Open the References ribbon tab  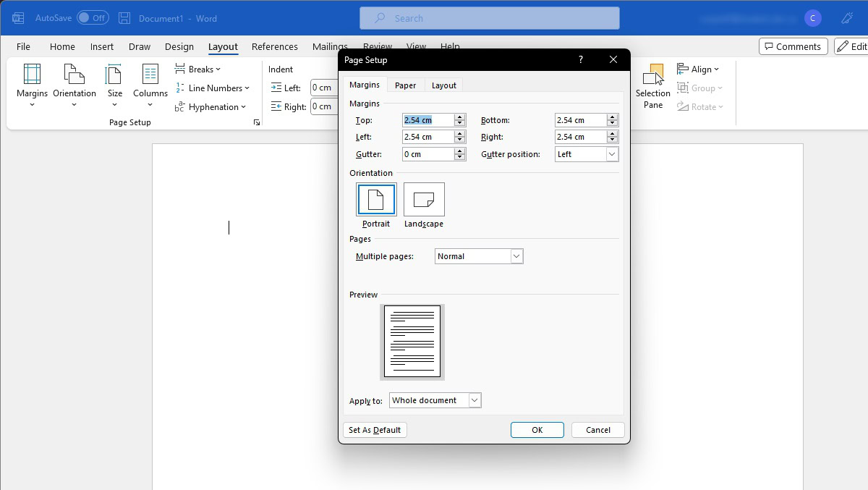(274, 46)
